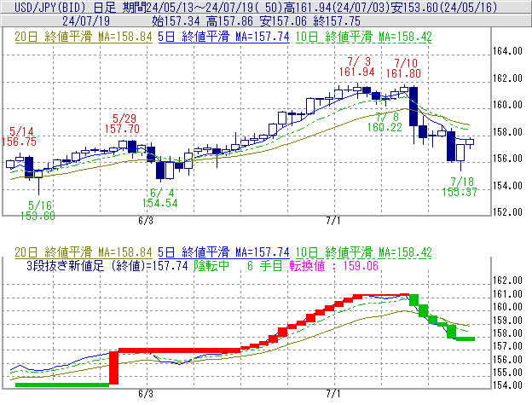Click the 7/8 160.22 low label
The image size is (532, 405).
[385, 122]
